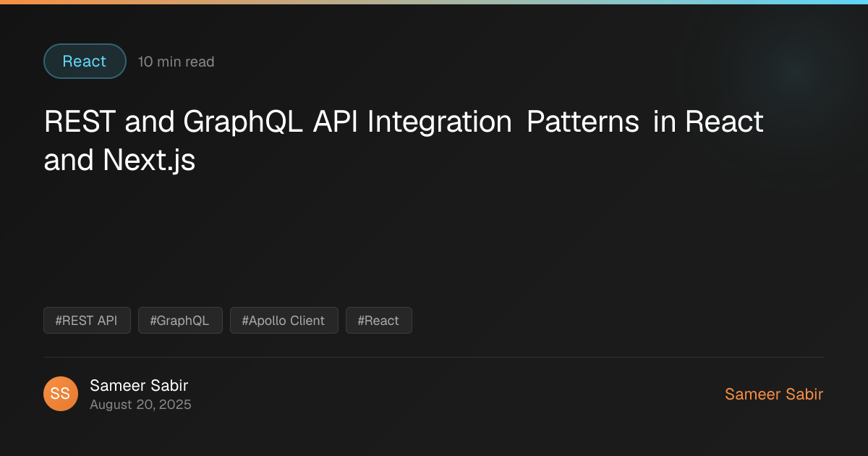Click the 10 min read label
The width and height of the screenshot is (868, 456).
176,62
